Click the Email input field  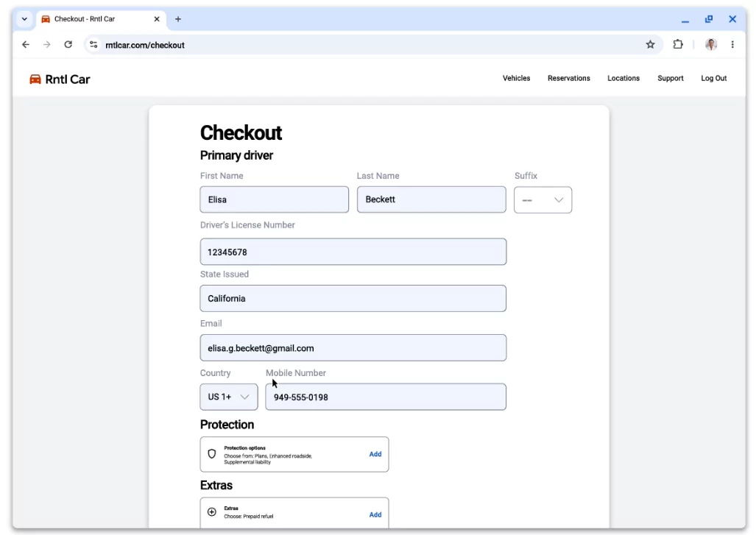353,348
